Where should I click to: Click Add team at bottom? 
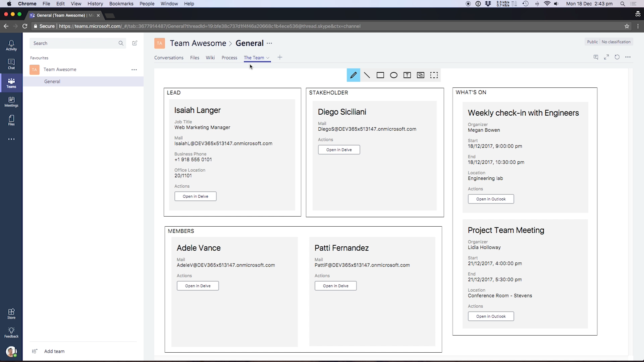[x=54, y=351]
